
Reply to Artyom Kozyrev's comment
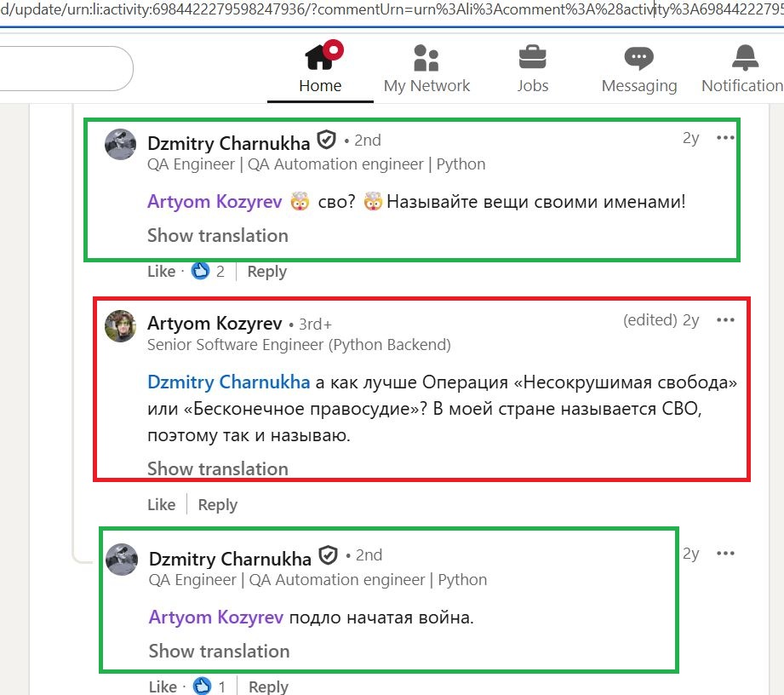(217, 504)
